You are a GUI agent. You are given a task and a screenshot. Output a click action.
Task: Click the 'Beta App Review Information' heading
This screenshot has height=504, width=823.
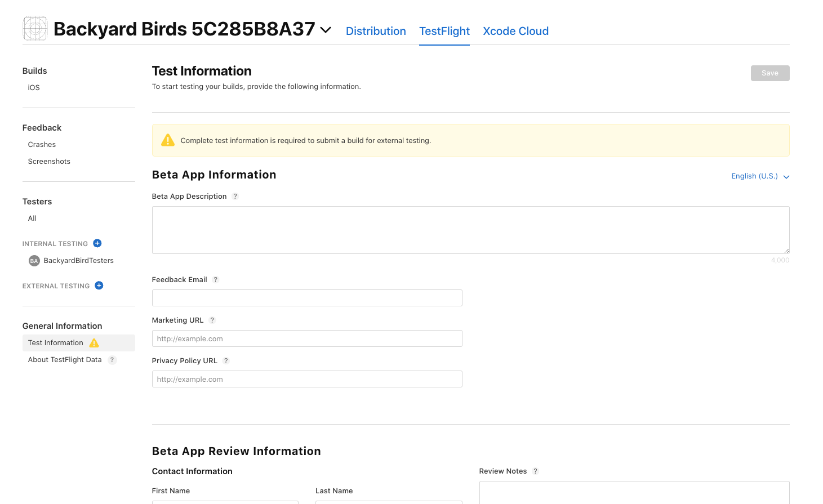(237, 451)
